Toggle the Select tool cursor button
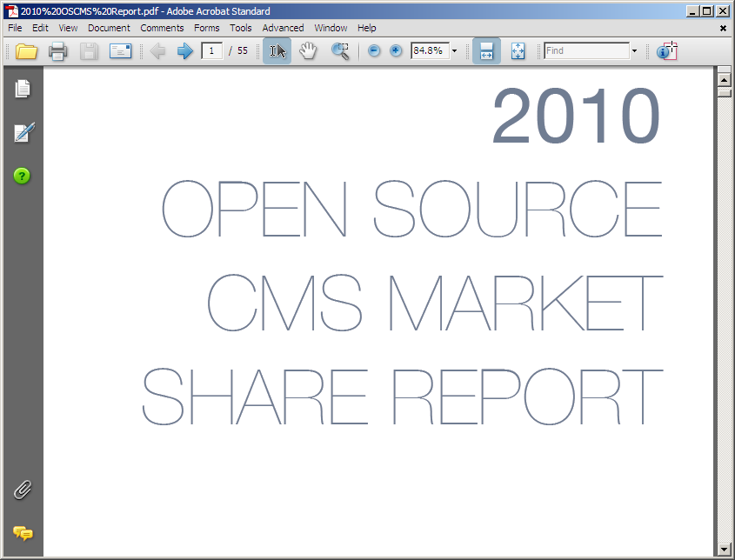This screenshot has width=735, height=560. tap(277, 51)
